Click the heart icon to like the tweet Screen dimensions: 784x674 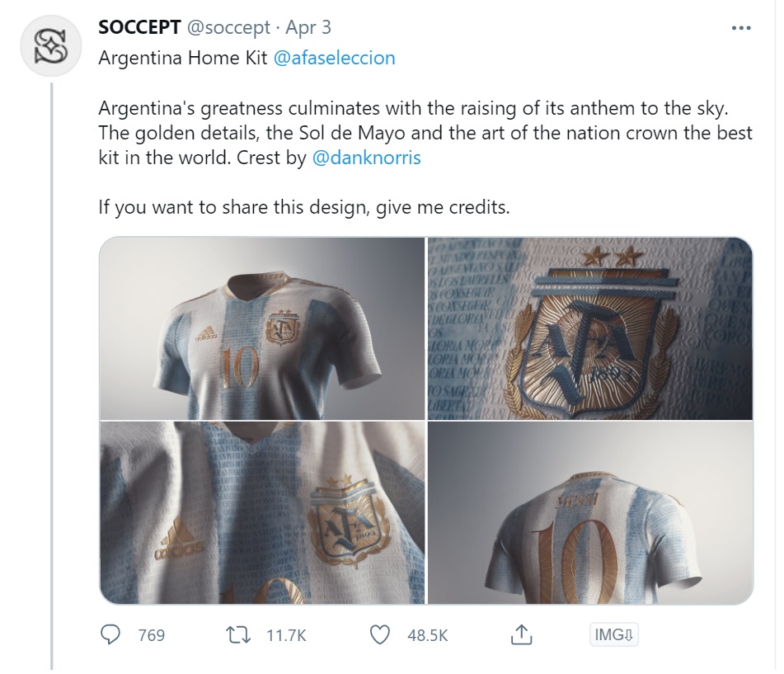(379, 634)
